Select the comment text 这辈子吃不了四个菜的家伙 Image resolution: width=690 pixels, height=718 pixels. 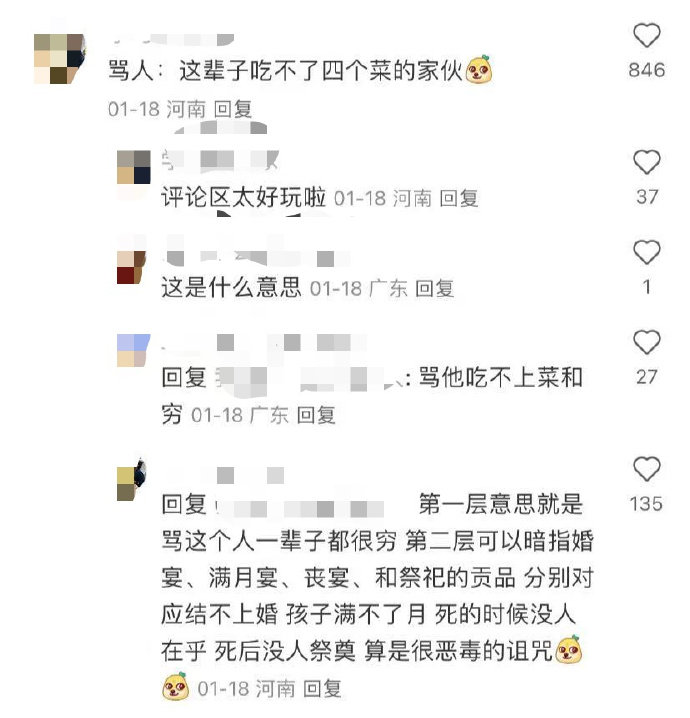point(321,71)
